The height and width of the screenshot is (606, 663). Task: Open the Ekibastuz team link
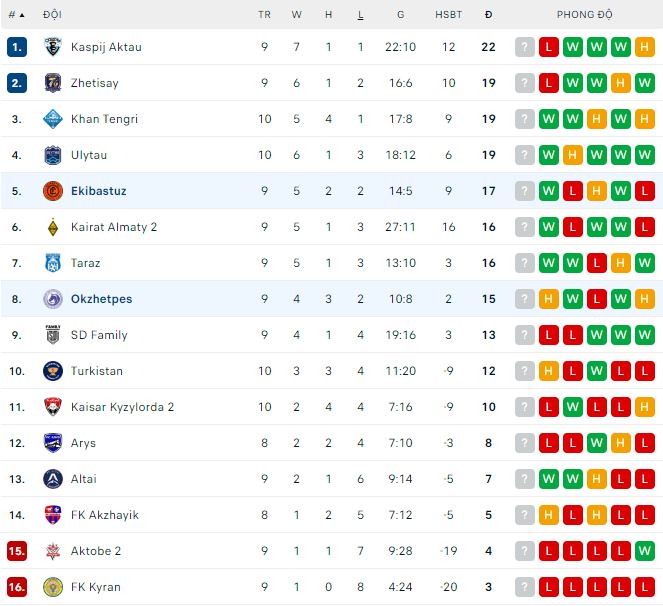[x=99, y=191]
